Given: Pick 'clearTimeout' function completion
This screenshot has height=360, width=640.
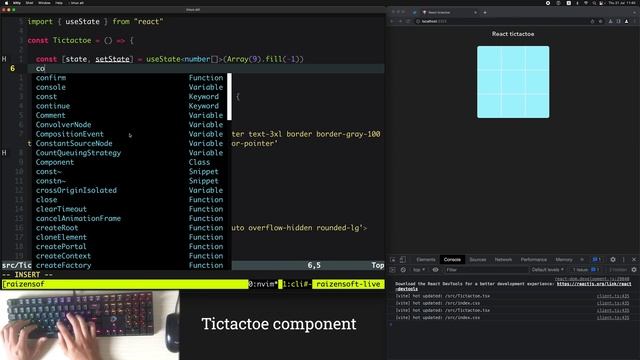Looking at the screenshot, I should [130, 209].
